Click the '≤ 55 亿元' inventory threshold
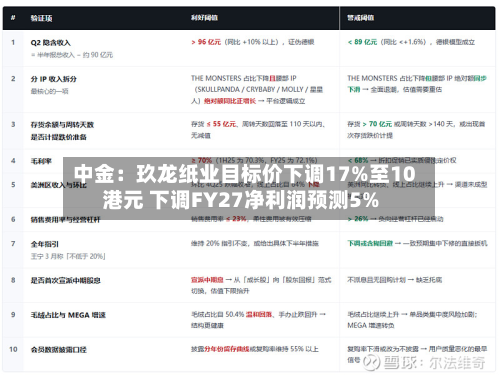Image resolution: width=500 pixels, height=378 pixels. (221, 124)
